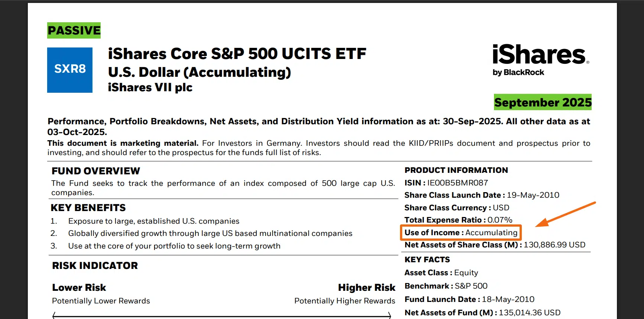
Task: Click the Share Class Launch Date line
Action: click(482, 195)
